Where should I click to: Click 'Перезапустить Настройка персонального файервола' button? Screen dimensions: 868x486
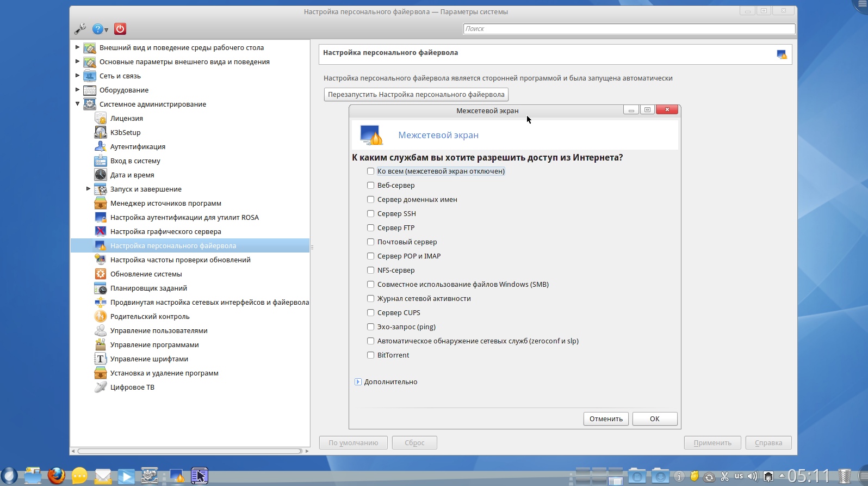pos(416,94)
